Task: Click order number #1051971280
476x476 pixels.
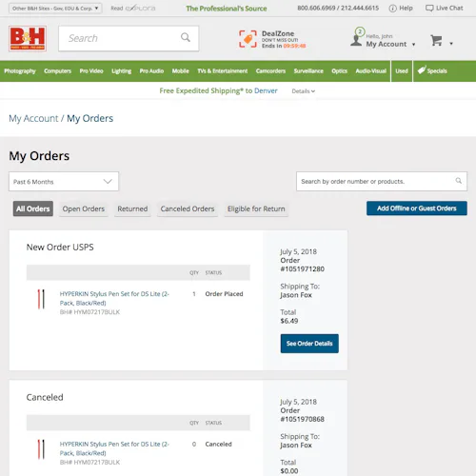Action: pos(303,269)
